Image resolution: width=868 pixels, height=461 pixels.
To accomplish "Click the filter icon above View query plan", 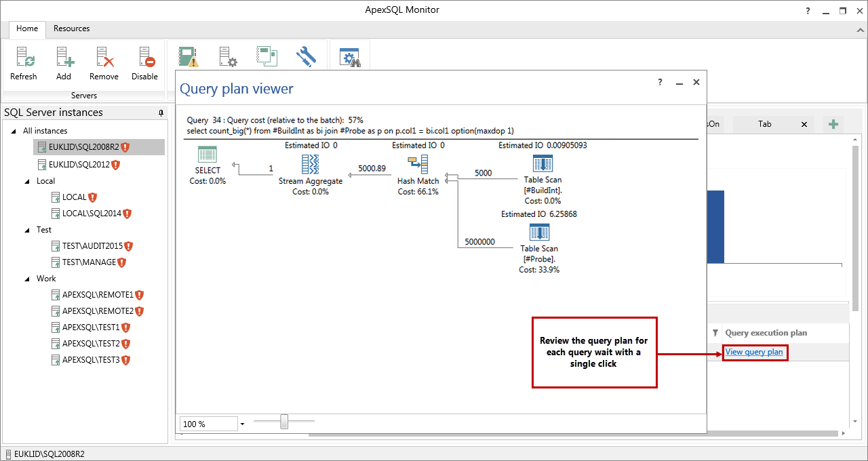I will (x=715, y=332).
